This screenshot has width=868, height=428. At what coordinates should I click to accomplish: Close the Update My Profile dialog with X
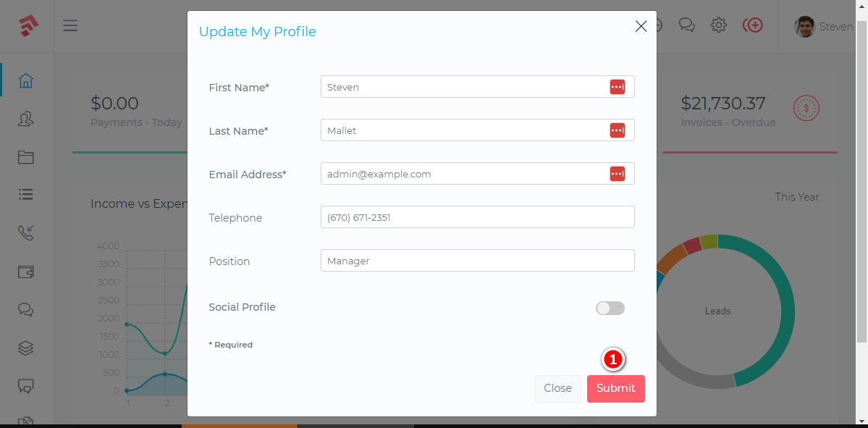pos(641,27)
